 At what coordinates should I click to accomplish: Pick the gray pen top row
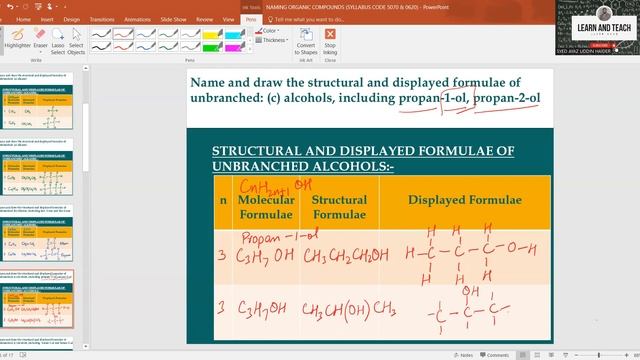(x=191, y=33)
